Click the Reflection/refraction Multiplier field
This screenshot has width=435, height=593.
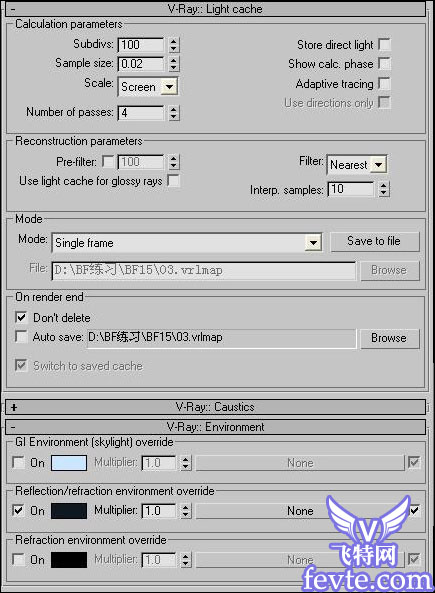158,511
